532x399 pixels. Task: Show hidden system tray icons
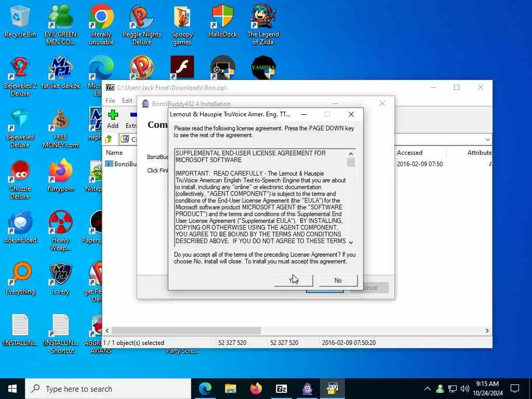click(428, 389)
